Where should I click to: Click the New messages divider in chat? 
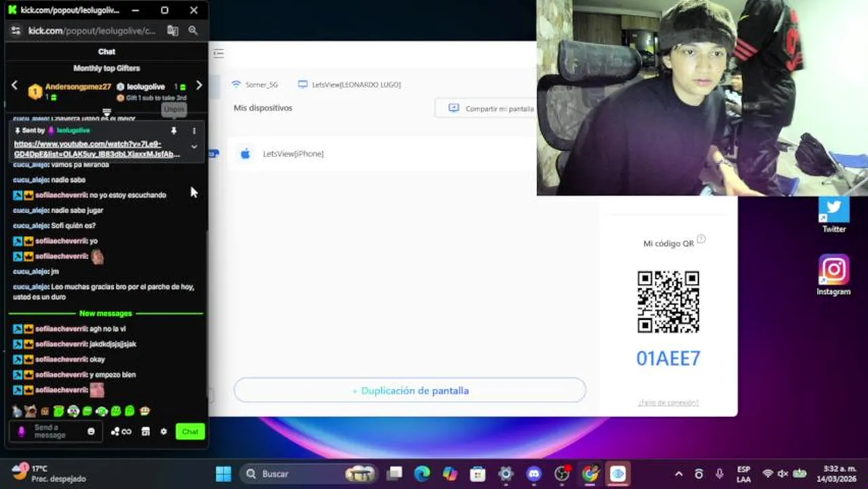(106, 313)
